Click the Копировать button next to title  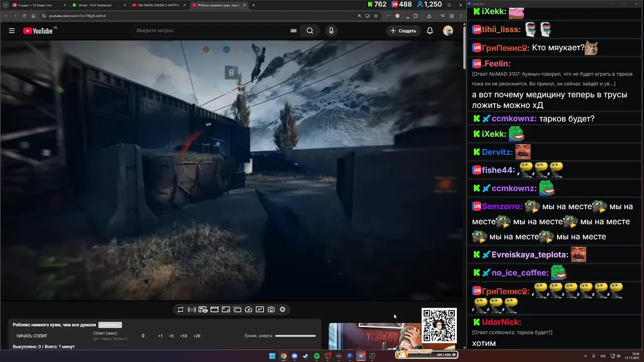110,325
